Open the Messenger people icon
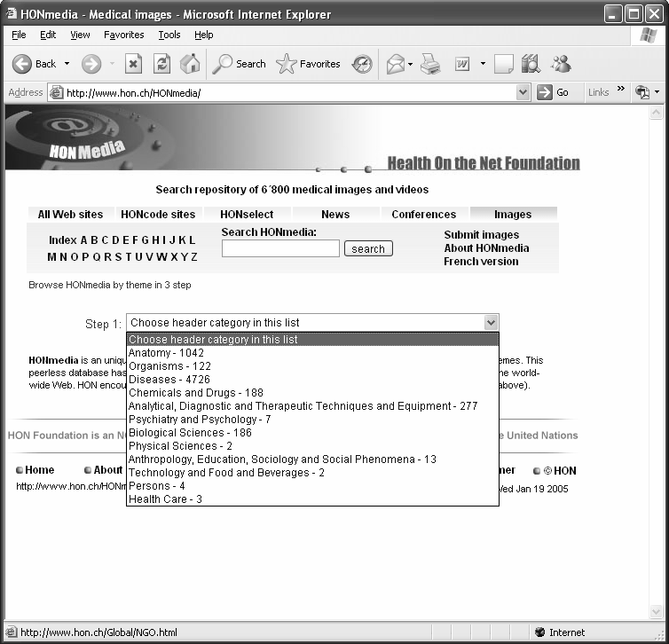 coord(561,64)
